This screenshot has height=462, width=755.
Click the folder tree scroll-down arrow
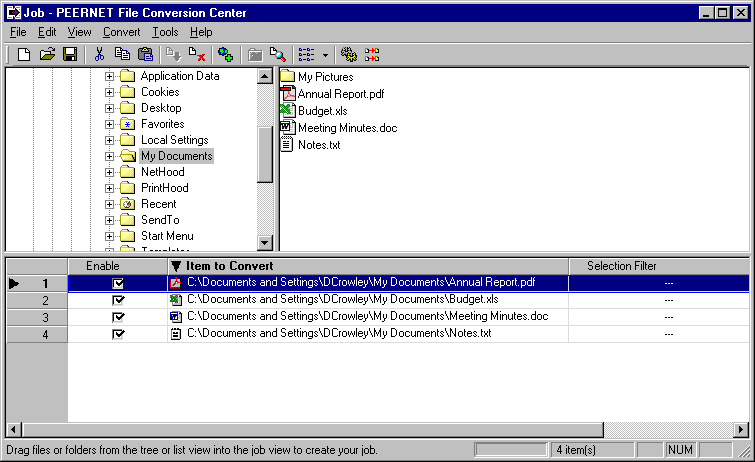(265, 242)
